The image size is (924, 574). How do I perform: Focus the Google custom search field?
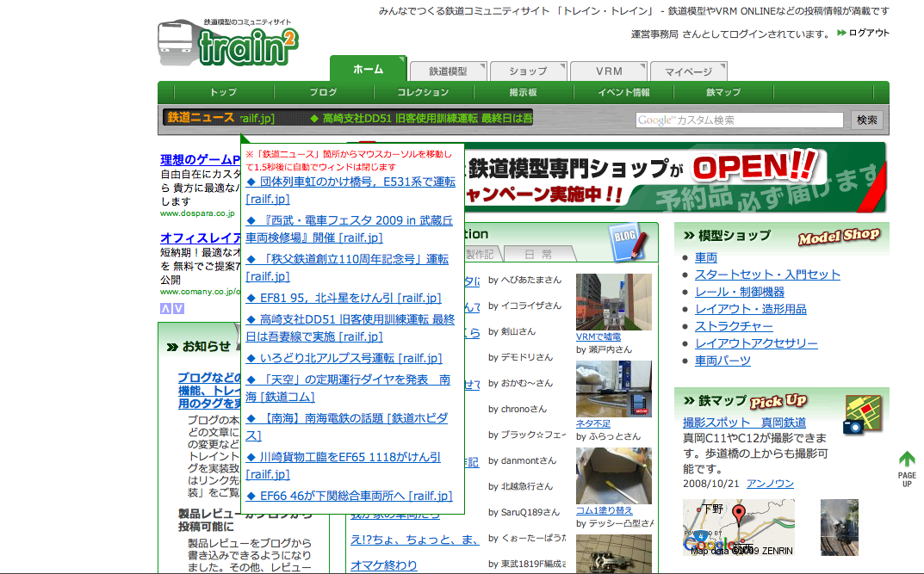click(739, 120)
